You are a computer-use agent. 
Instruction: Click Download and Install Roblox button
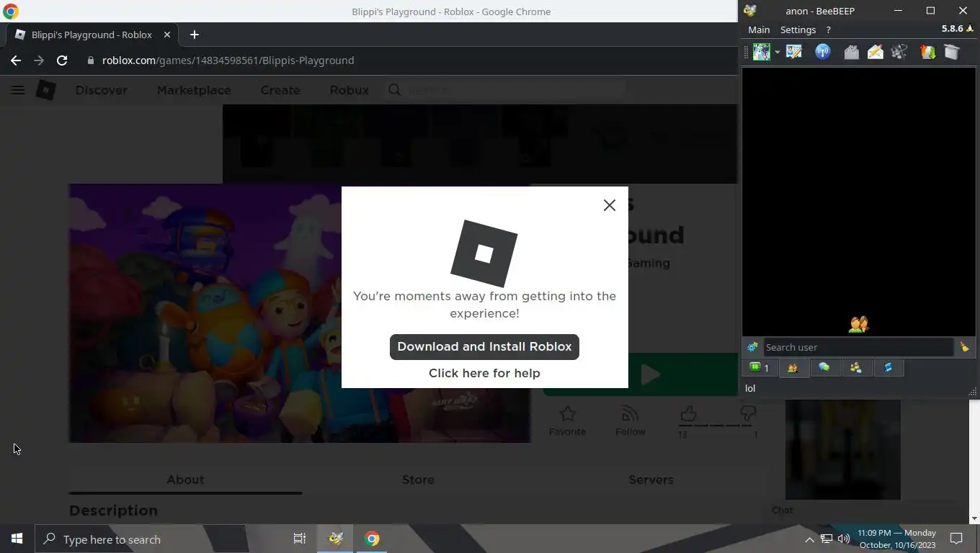pos(484,346)
